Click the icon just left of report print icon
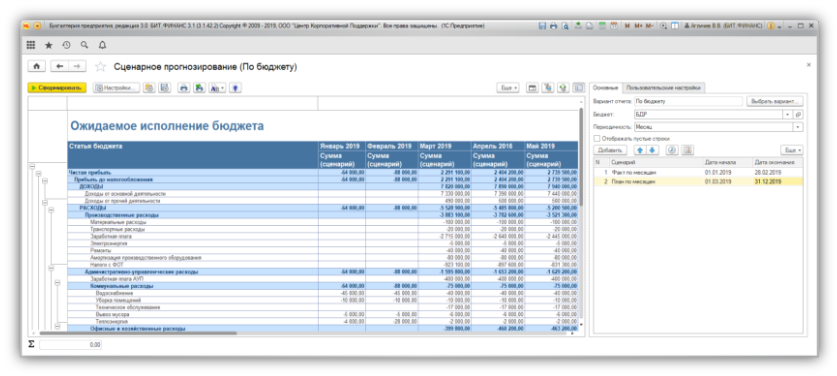Image resolution: width=837 pixels, height=376 pixels. tap(165, 88)
